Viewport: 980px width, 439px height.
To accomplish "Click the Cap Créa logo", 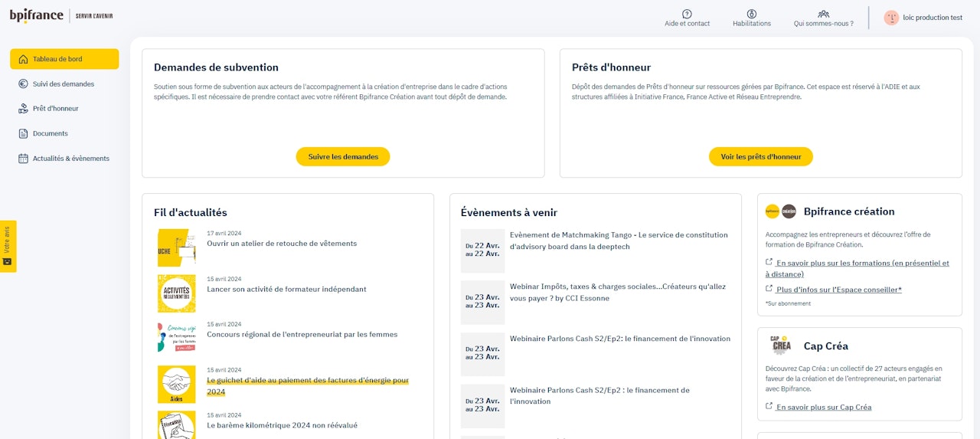I will [781, 346].
